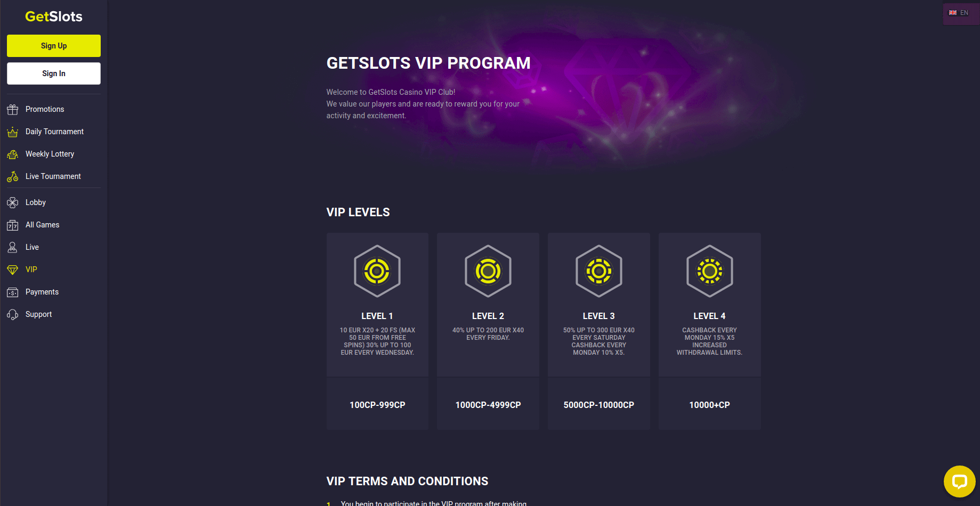Click the Weekly Lottery icon
Image resolution: width=980 pixels, height=506 pixels.
13,154
